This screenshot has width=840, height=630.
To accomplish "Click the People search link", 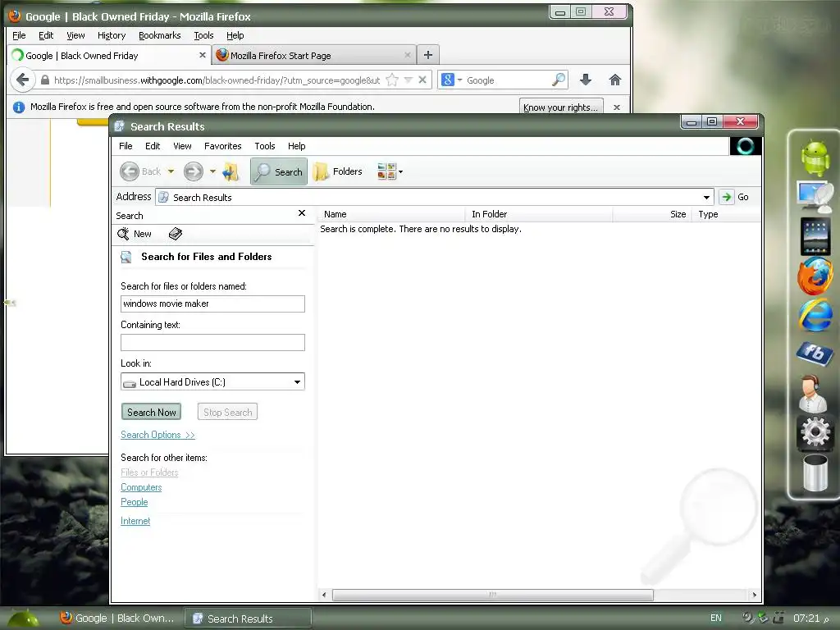I will (x=134, y=502).
